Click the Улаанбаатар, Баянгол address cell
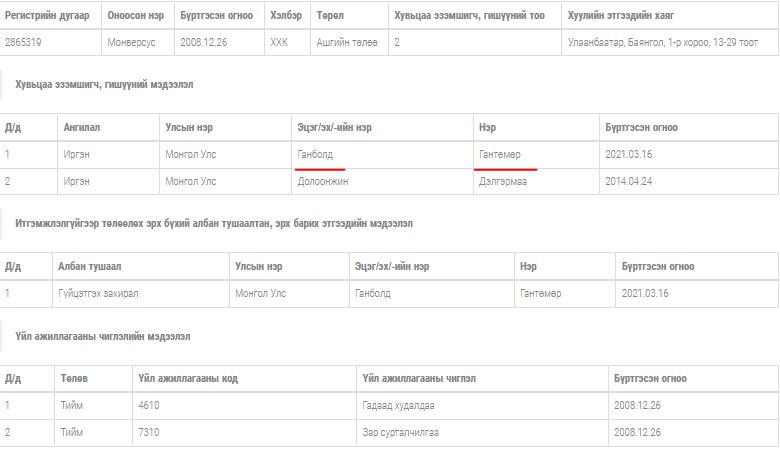 661,43
